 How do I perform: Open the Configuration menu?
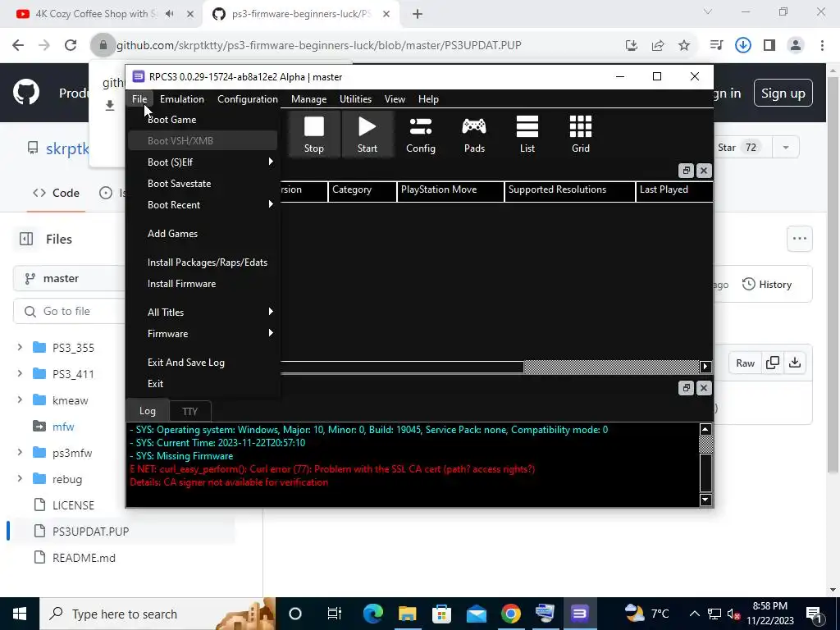click(248, 99)
